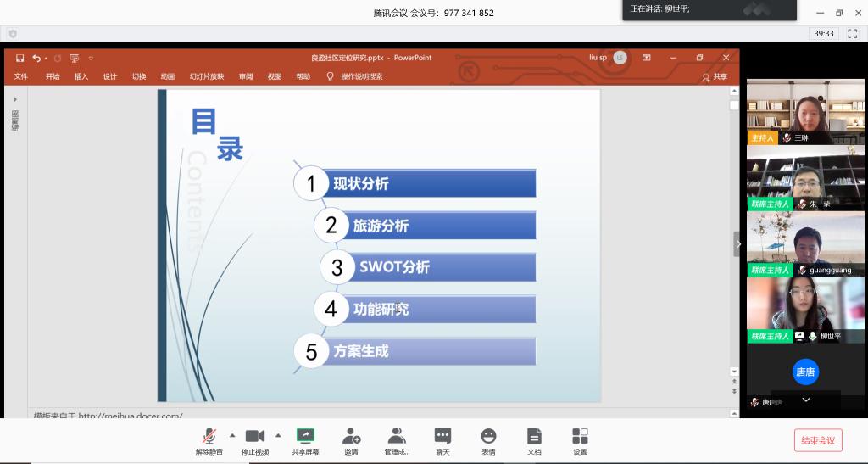Click the Undo arrow in PowerPoint toolbar

coord(36,58)
